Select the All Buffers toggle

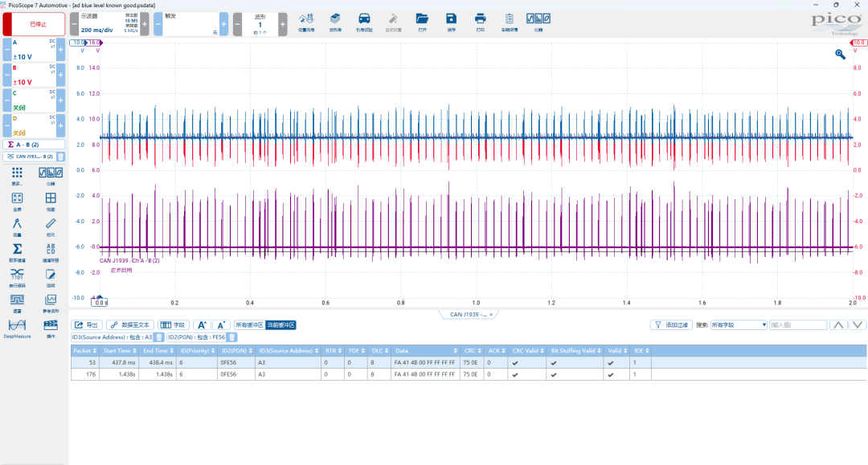point(248,324)
